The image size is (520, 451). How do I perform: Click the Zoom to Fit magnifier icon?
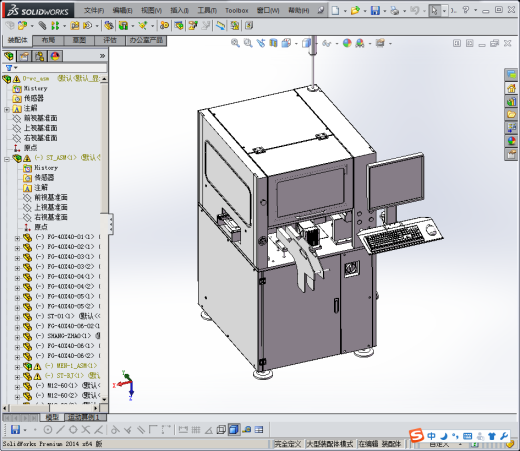tap(235, 43)
